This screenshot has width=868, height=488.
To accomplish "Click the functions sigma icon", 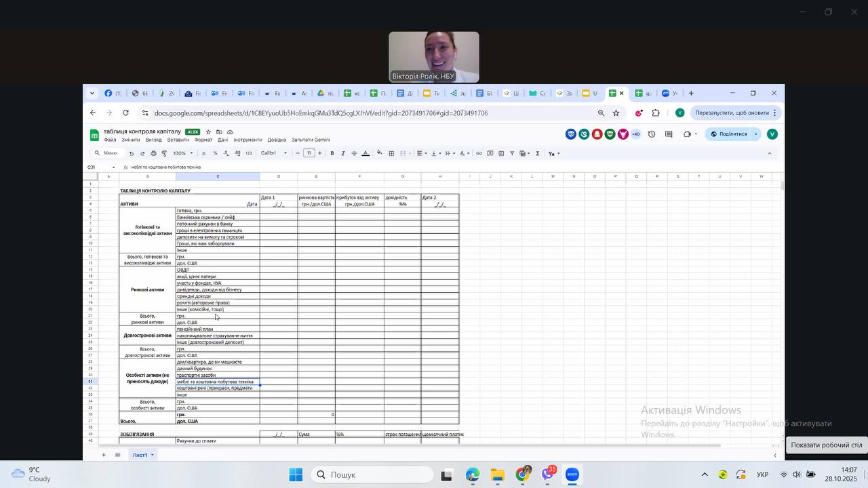I will [538, 153].
